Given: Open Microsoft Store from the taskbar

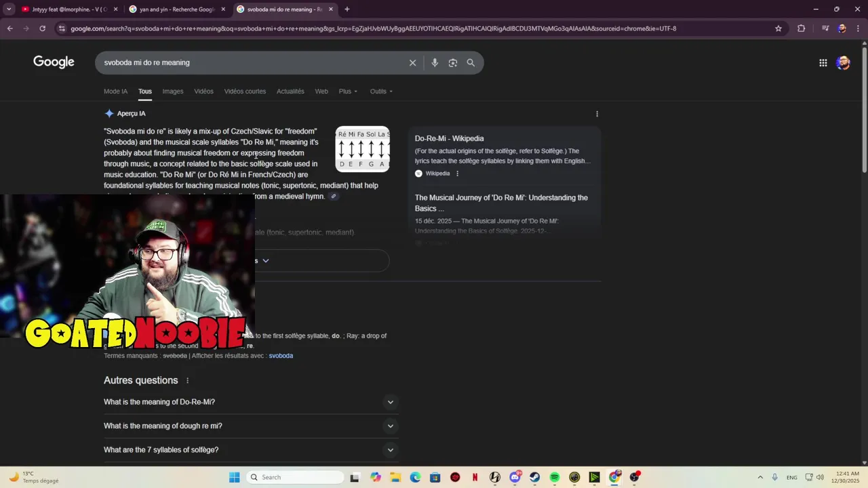Looking at the screenshot, I should point(435,477).
